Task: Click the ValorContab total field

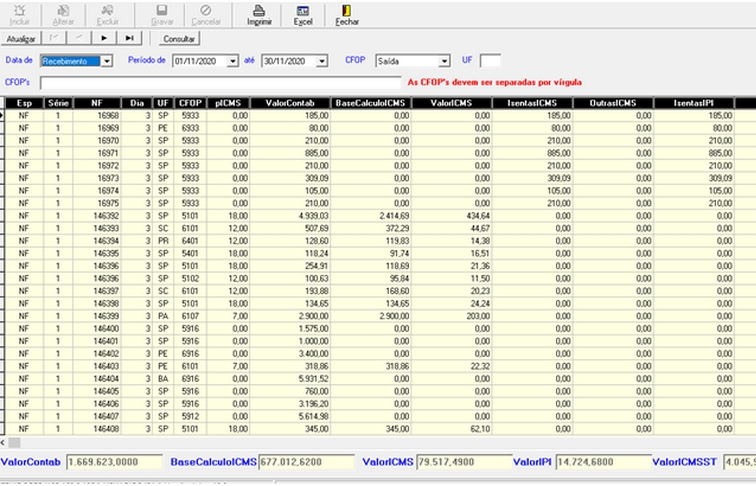Action: coord(114,462)
